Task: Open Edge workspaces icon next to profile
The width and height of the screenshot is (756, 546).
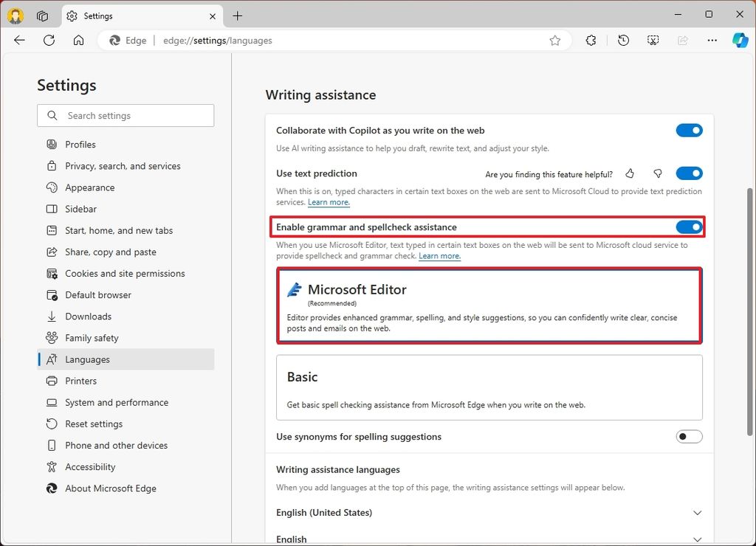Action: tap(42, 15)
